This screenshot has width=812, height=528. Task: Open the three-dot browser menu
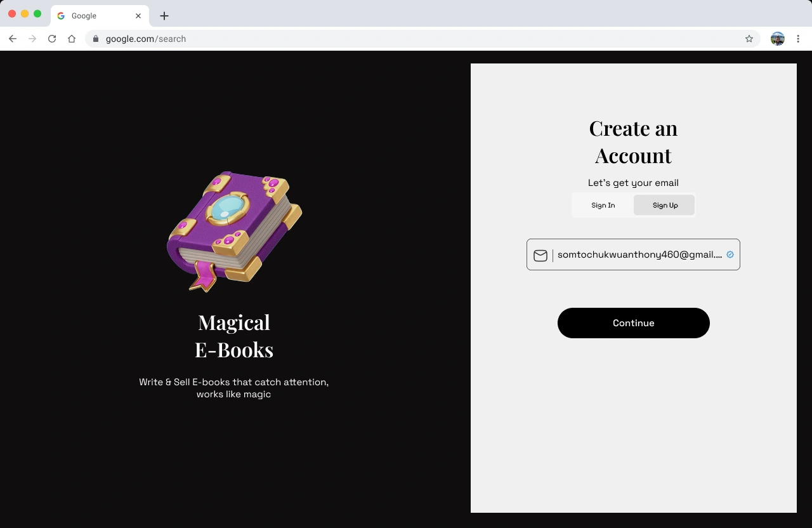(x=798, y=39)
